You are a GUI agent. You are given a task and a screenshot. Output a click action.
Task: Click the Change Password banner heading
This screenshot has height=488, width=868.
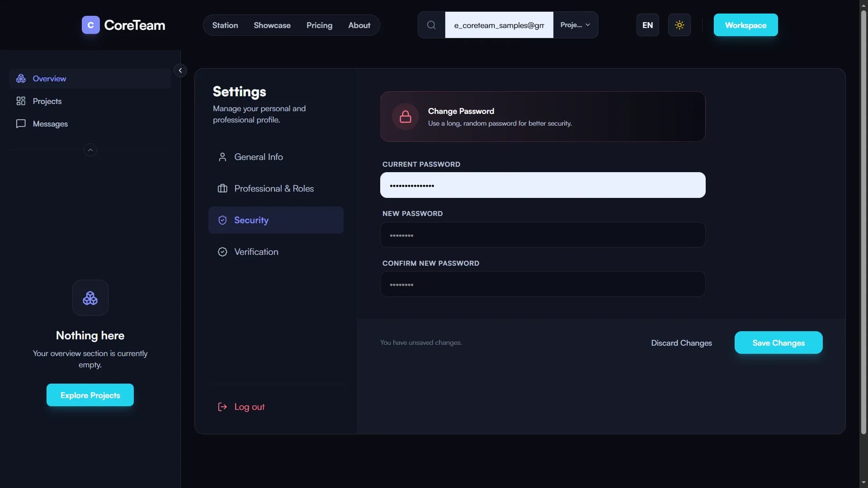tap(461, 111)
